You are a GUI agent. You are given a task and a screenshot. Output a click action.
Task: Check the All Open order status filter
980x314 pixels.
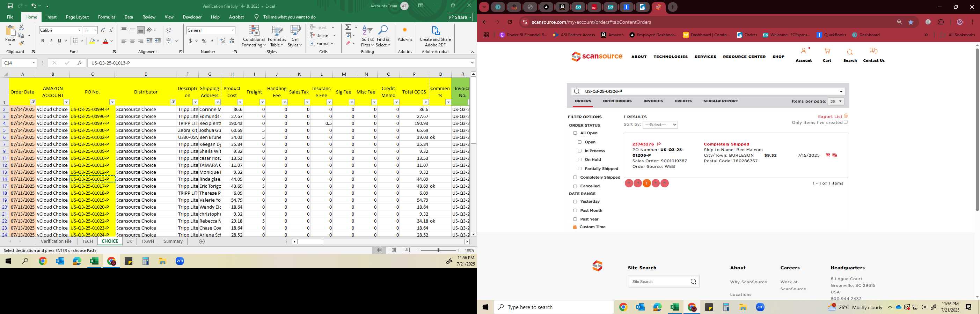click(x=575, y=133)
